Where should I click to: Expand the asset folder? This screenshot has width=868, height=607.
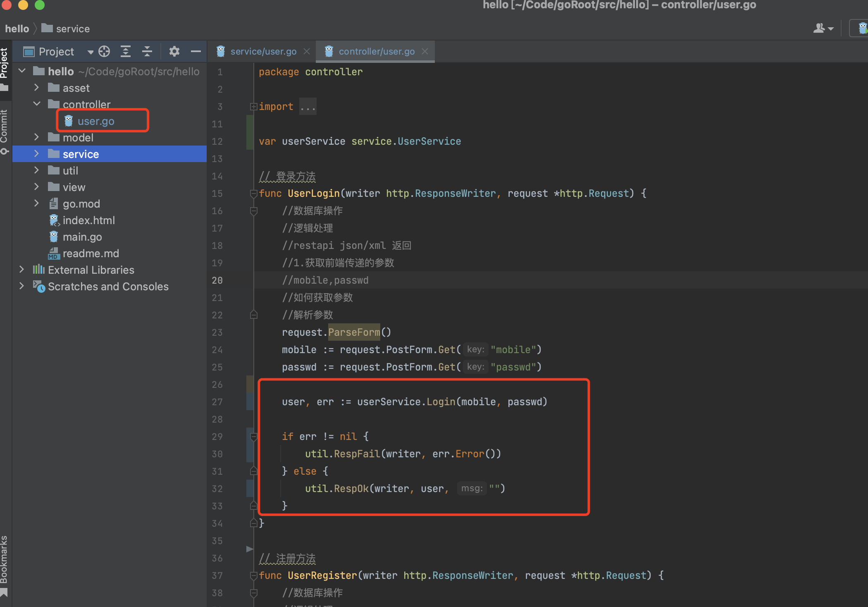pyautogui.click(x=37, y=88)
